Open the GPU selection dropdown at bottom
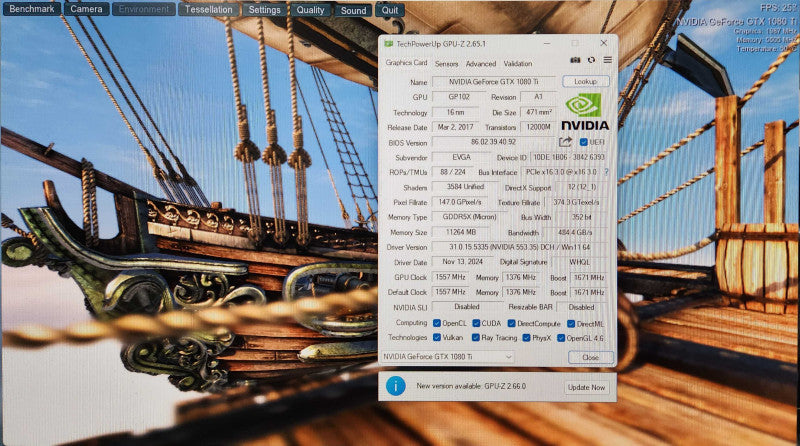The image size is (800, 446). 447,357
